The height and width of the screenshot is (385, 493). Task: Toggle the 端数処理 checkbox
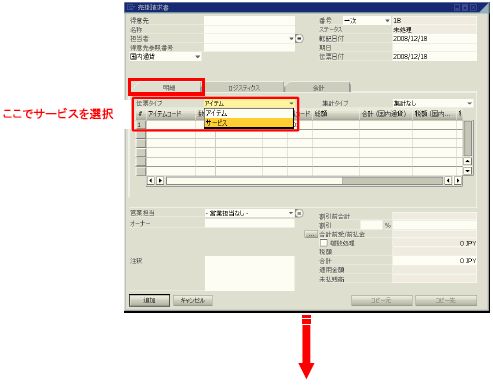pos(323,243)
